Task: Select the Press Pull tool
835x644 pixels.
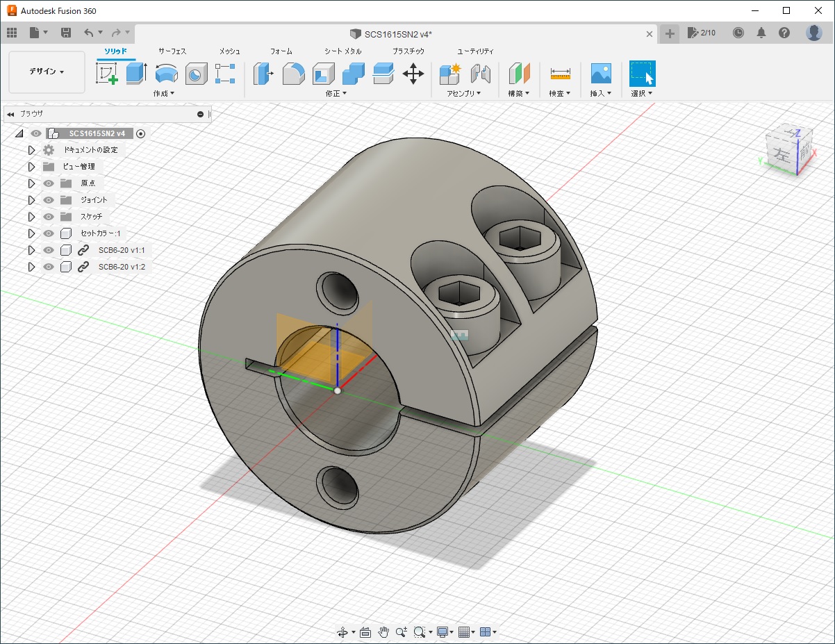Action: [x=263, y=73]
